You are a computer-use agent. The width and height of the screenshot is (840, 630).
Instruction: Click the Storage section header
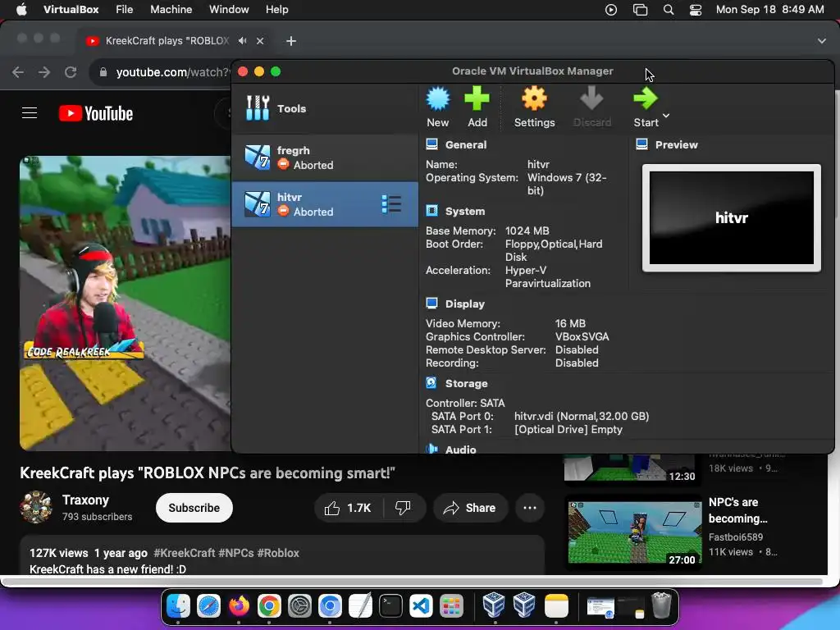coord(466,384)
